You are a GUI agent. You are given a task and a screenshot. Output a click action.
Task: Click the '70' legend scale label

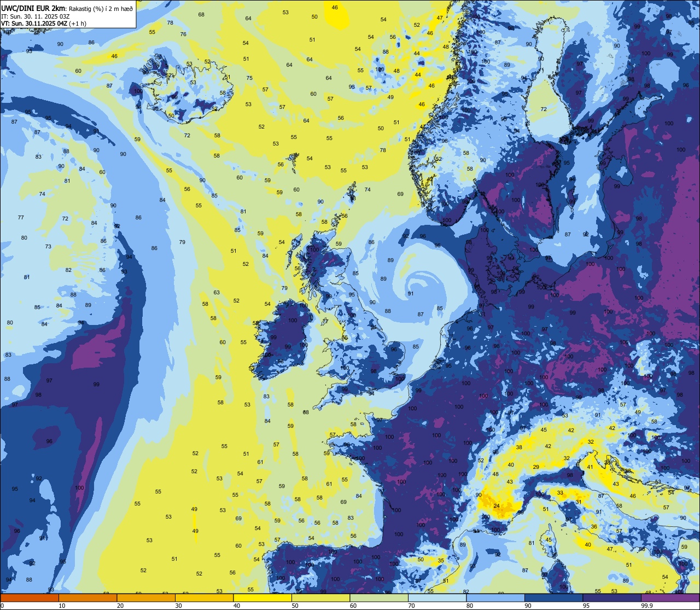(x=412, y=606)
